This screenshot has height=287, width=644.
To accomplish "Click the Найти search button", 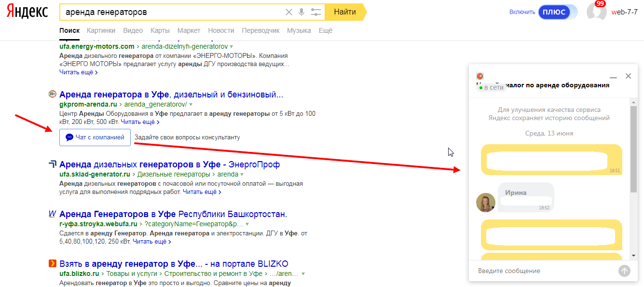I will 345,12.
